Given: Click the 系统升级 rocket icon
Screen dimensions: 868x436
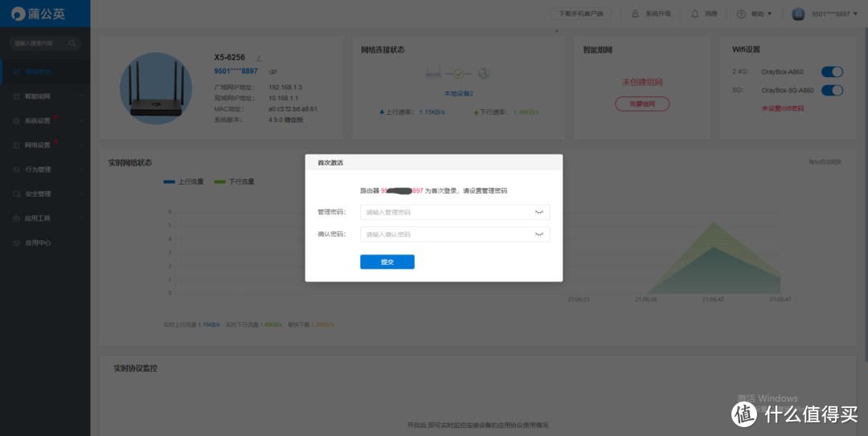Looking at the screenshot, I should click(x=636, y=14).
